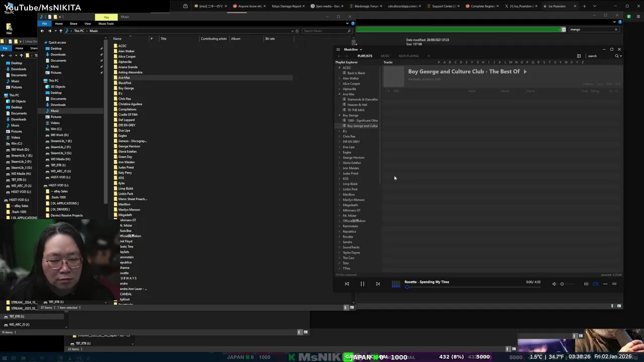Click the MusicBee search magnifier icon
Image resolution: width=644 pixels, height=362 pixels.
tap(617, 56)
